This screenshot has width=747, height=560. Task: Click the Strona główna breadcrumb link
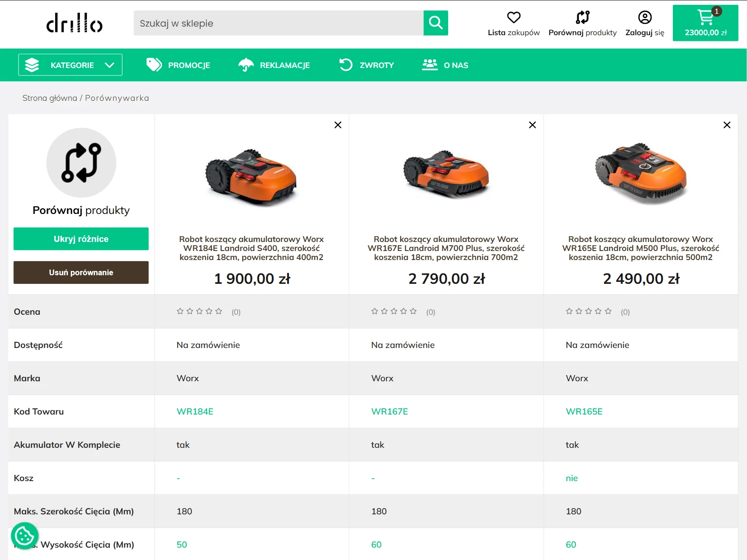(49, 98)
